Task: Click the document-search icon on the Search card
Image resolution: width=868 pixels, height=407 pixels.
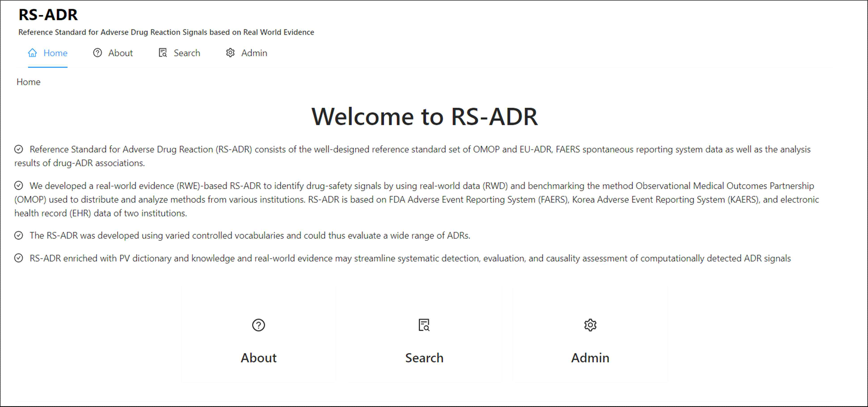Action: tap(424, 325)
